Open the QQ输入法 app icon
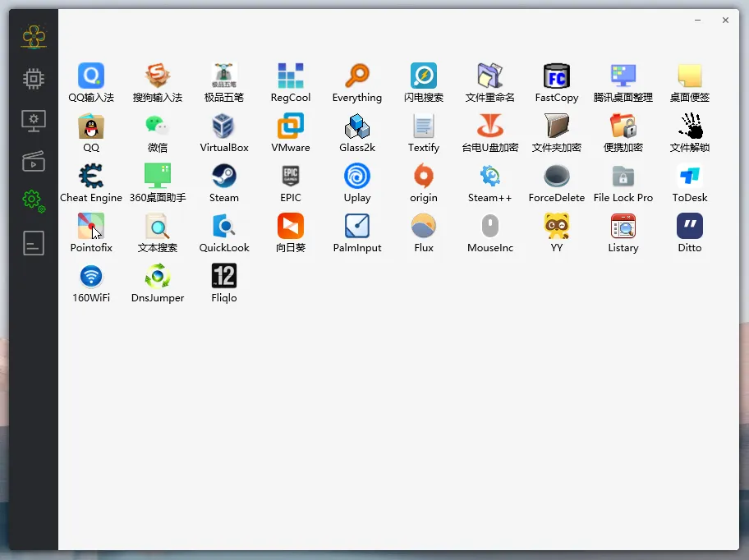749x560 pixels. pos(91,76)
